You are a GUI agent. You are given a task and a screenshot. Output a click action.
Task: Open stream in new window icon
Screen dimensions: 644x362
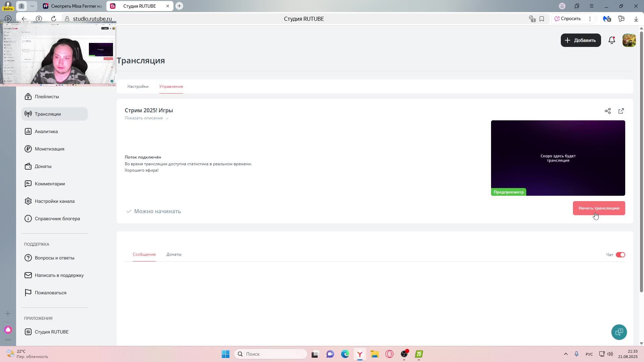pos(621,111)
